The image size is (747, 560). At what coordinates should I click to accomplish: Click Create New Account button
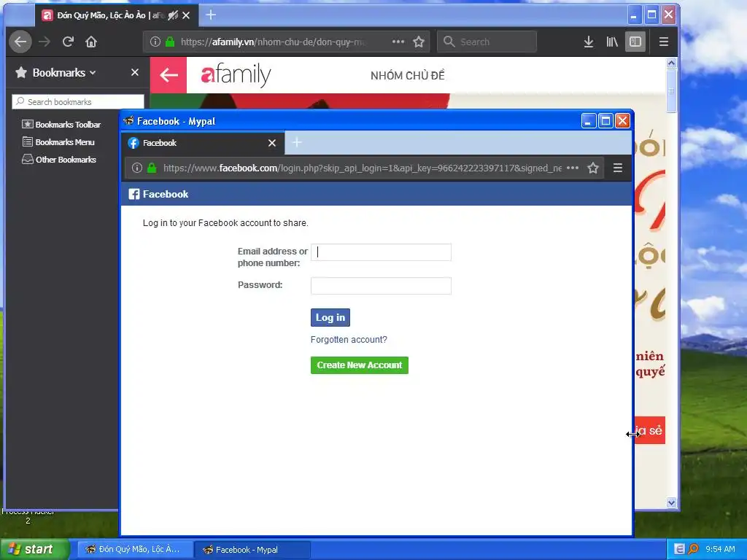point(359,365)
